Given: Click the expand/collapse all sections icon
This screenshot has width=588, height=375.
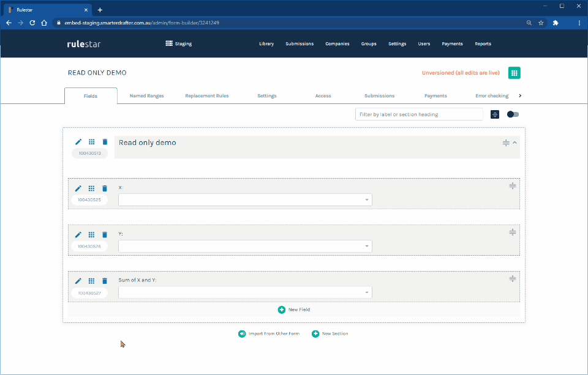Looking at the screenshot, I should click(x=495, y=114).
